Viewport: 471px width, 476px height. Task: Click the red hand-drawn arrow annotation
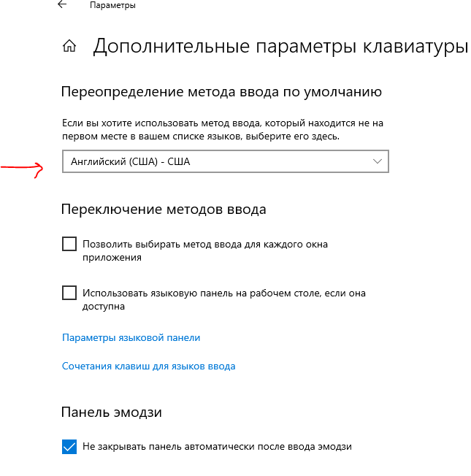[23, 167]
